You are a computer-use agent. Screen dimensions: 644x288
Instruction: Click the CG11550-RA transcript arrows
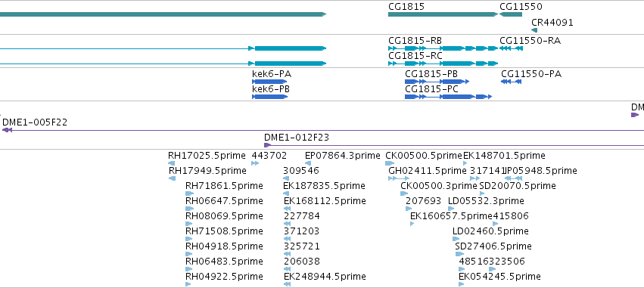point(512,48)
